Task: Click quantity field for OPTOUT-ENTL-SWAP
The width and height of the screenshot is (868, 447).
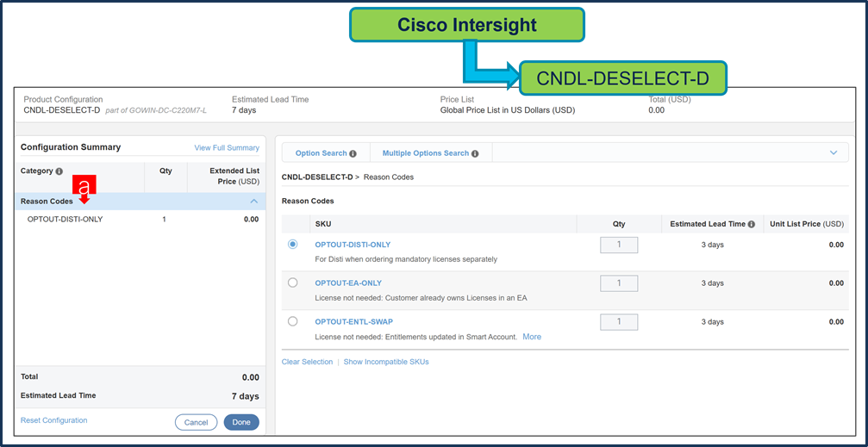Action: pyautogui.click(x=619, y=322)
